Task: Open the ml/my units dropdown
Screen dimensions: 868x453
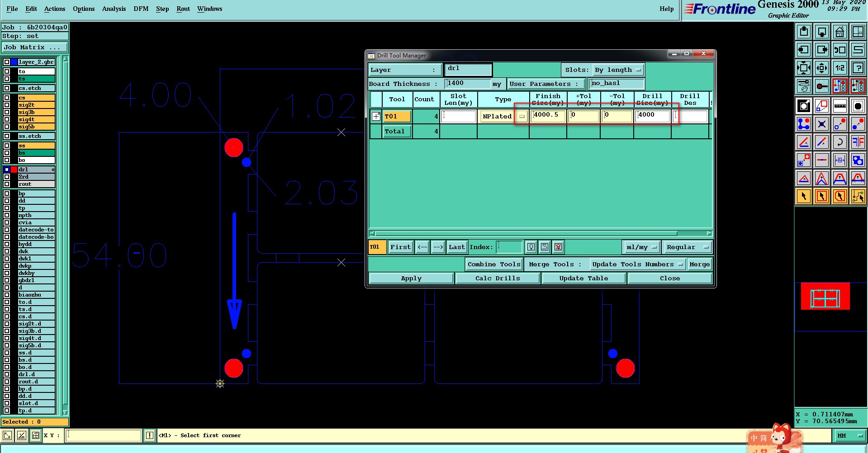Action: 641,247
